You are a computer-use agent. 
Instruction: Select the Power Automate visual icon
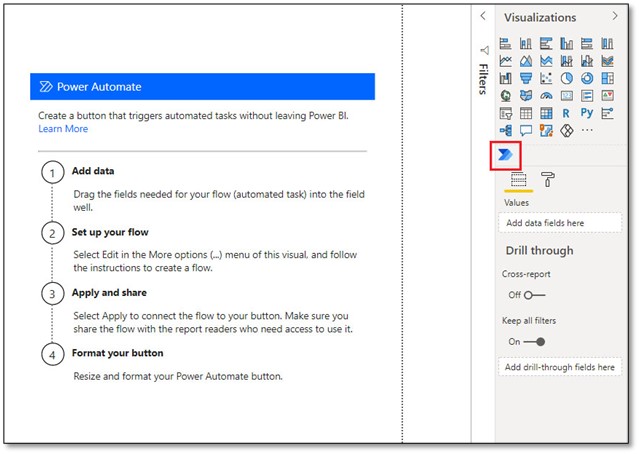(505, 155)
